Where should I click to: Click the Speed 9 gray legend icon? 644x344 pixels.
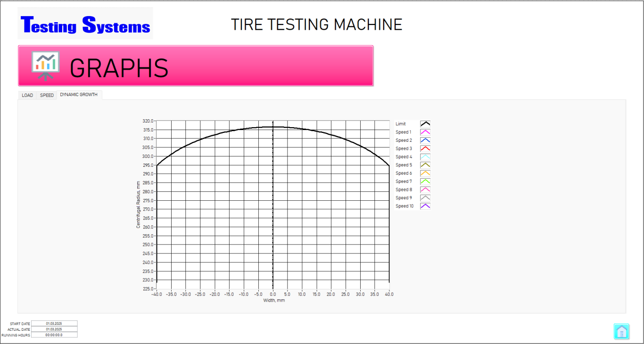[425, 198]
